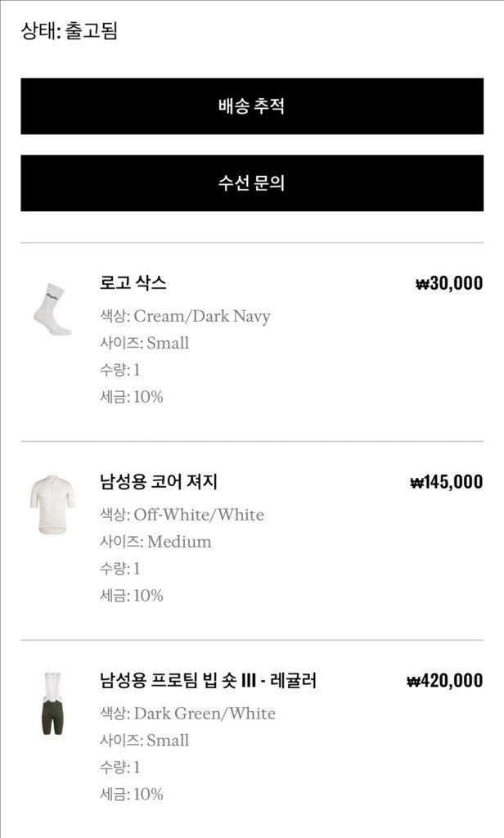Select the Off-White/White color text
Screen dimensions: 504x838
[x=180, y=516]
